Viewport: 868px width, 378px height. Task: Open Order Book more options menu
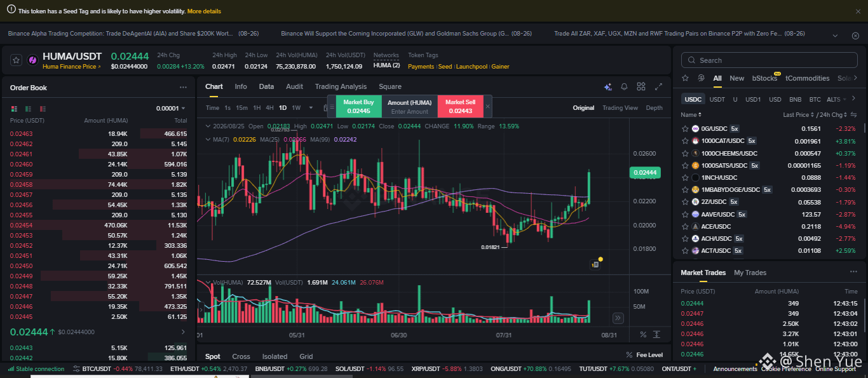point(183,88)
